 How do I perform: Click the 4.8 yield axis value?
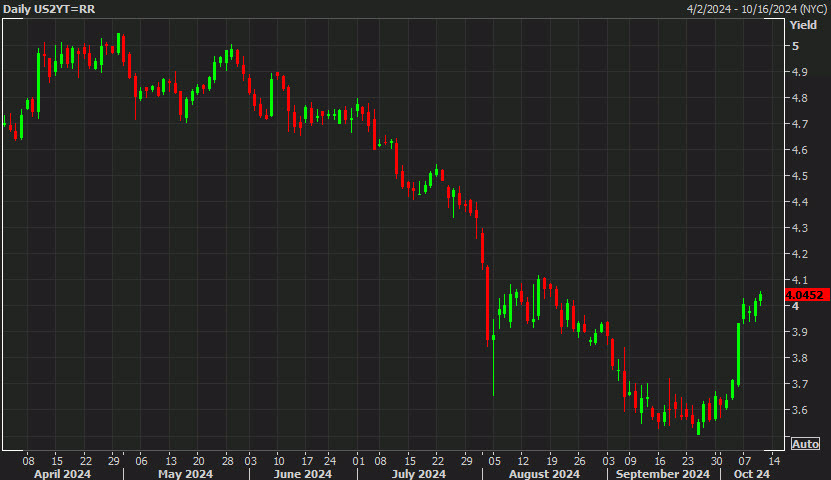[799, 98]
